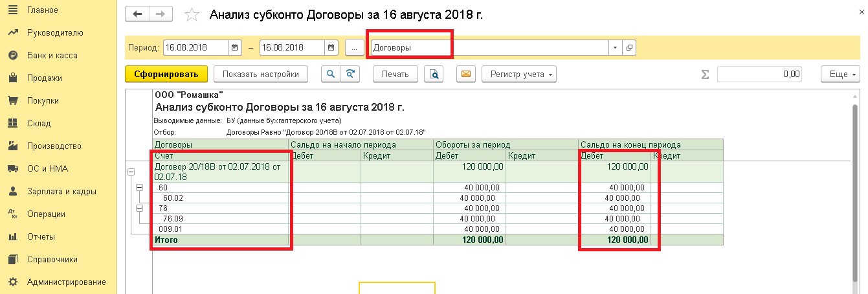Click the find next icon

pos(350,74)
